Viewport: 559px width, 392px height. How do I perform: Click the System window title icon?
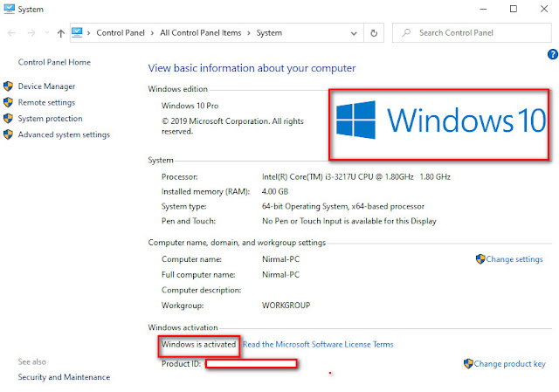click(9, 9)
